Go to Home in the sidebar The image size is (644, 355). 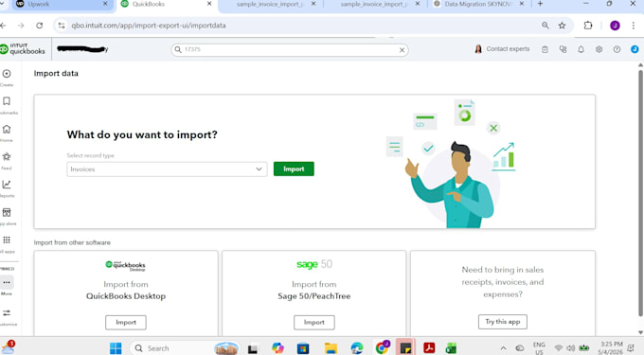[7, 130]
